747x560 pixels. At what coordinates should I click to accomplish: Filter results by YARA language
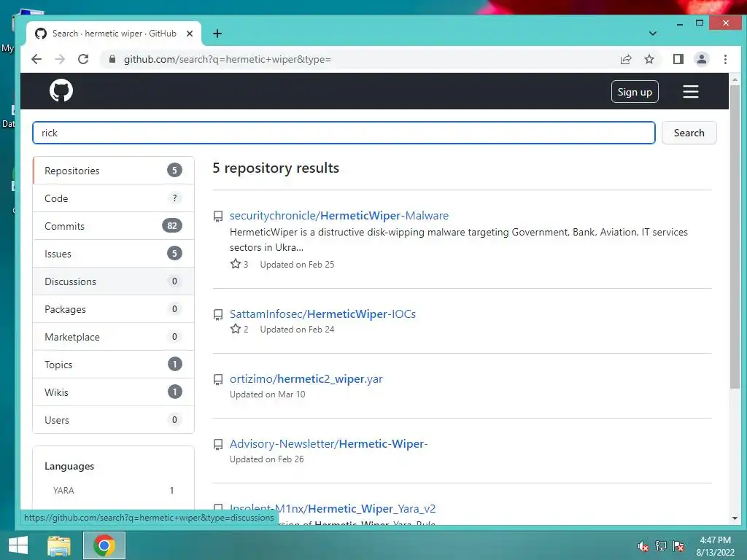coord(113,490)
